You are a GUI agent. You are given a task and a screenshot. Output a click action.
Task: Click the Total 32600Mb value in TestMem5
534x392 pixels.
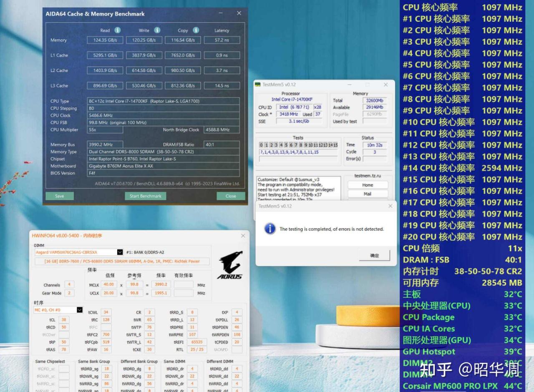375,101
